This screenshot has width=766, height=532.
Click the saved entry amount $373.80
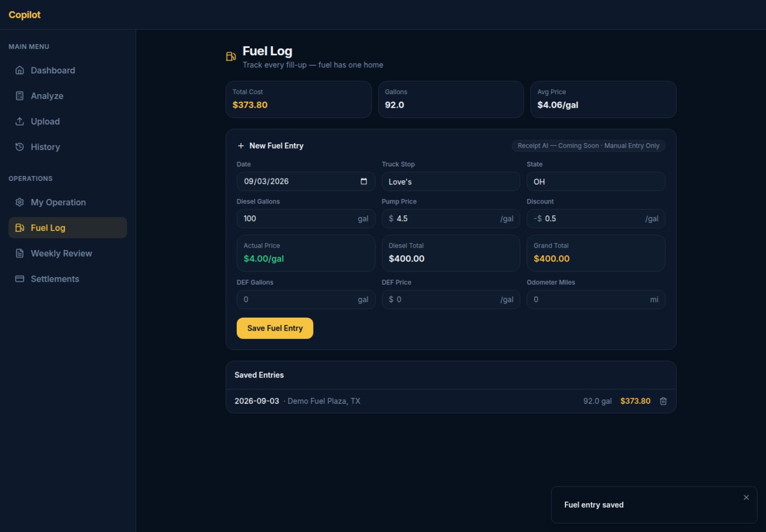point(635,401)
